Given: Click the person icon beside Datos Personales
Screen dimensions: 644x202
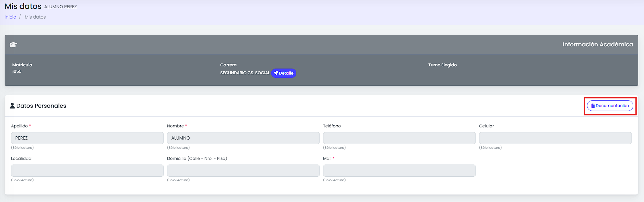Looking at the screenshot, I should click(x=12, y=106).
